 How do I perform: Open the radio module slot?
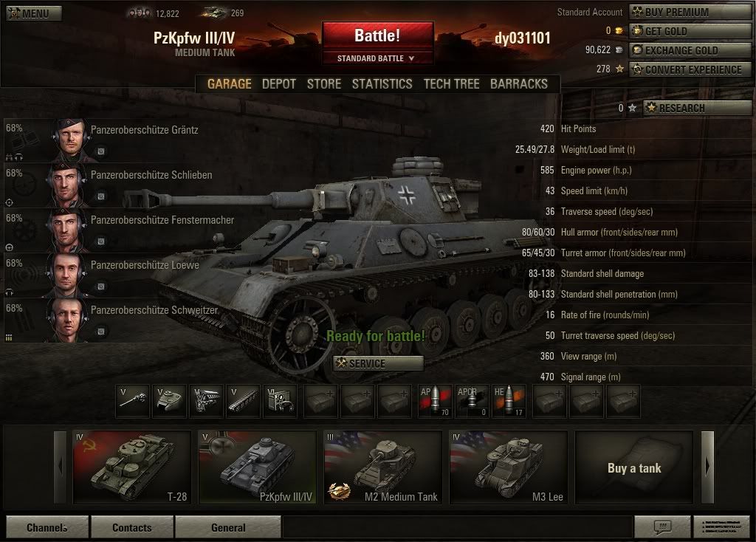tap(281, 400)
